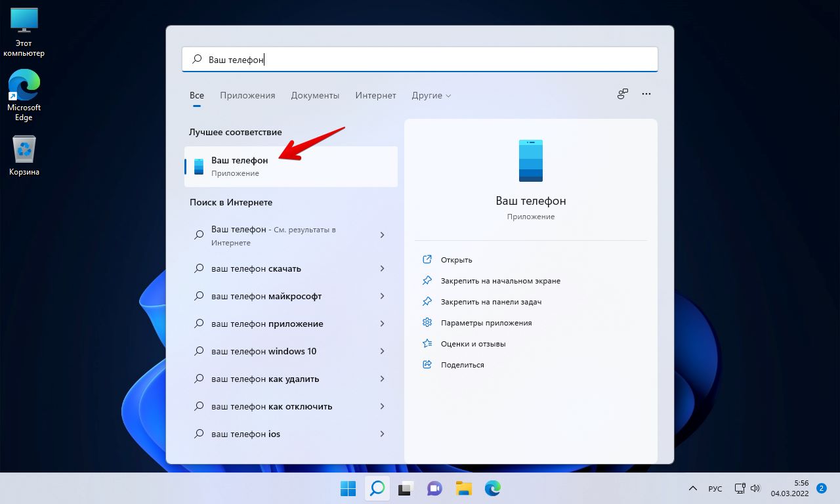Select suggestion 'ваш телефон ios'

pyautogui.click(x=291, y=434)
